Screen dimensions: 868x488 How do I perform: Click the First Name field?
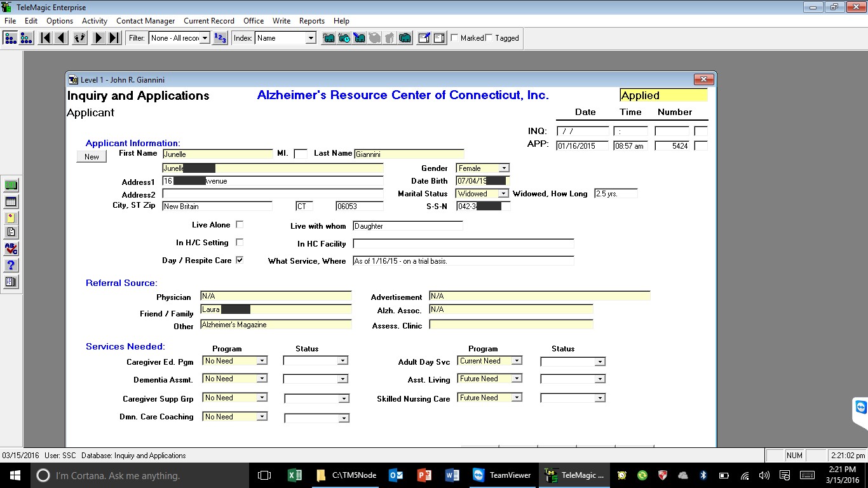pyautogui.click(x=218, y=154)
